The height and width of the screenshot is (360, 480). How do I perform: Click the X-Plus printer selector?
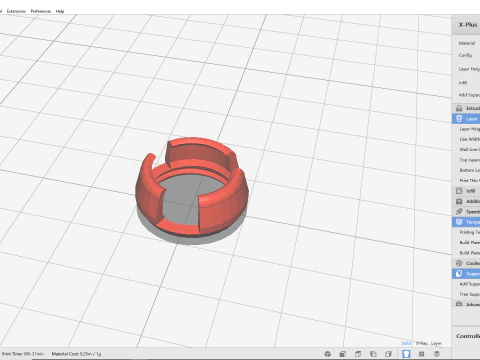466,25
